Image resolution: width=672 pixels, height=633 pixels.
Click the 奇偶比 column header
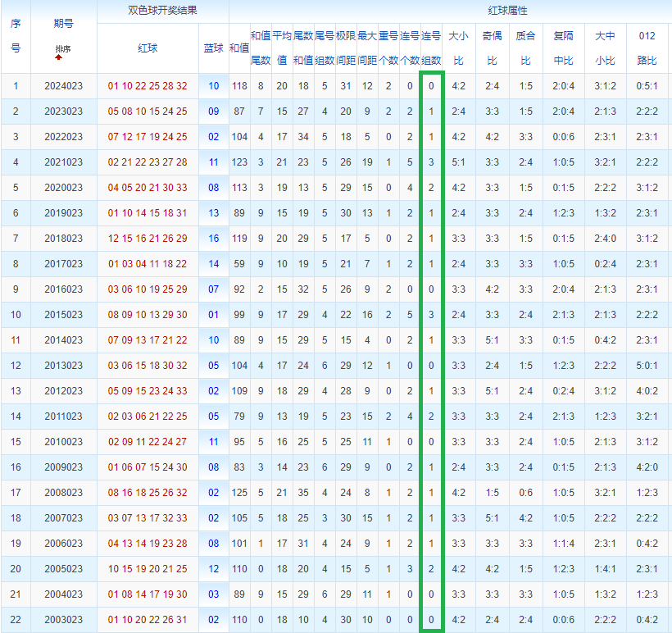492,48
